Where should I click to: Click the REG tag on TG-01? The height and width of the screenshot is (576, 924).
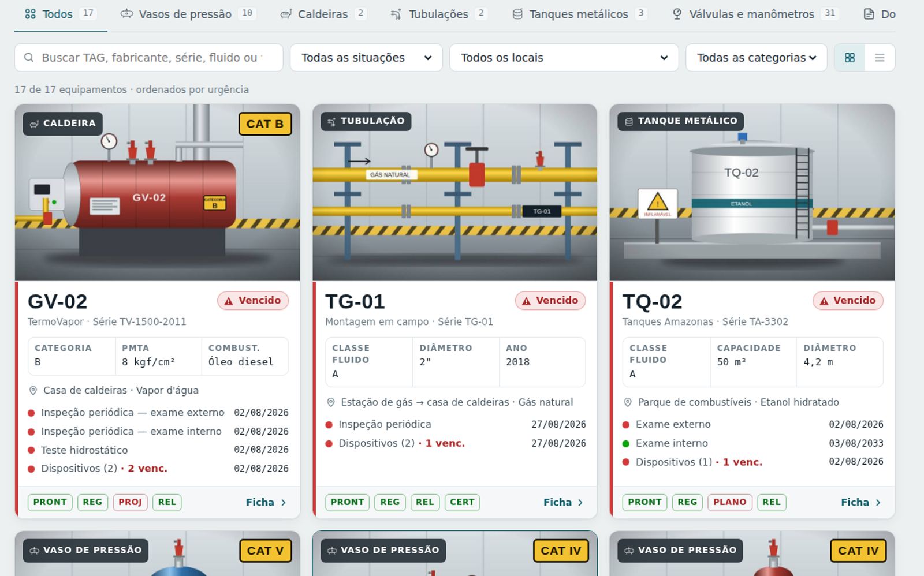pyautogui.click(x=390, y=503)
